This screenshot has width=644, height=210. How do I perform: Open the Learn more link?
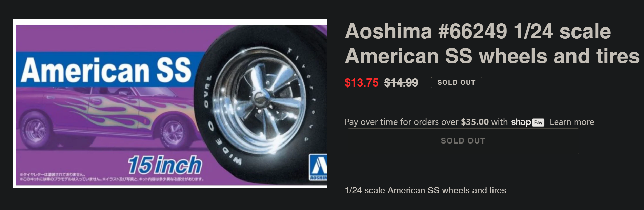[x=572, y=122]
